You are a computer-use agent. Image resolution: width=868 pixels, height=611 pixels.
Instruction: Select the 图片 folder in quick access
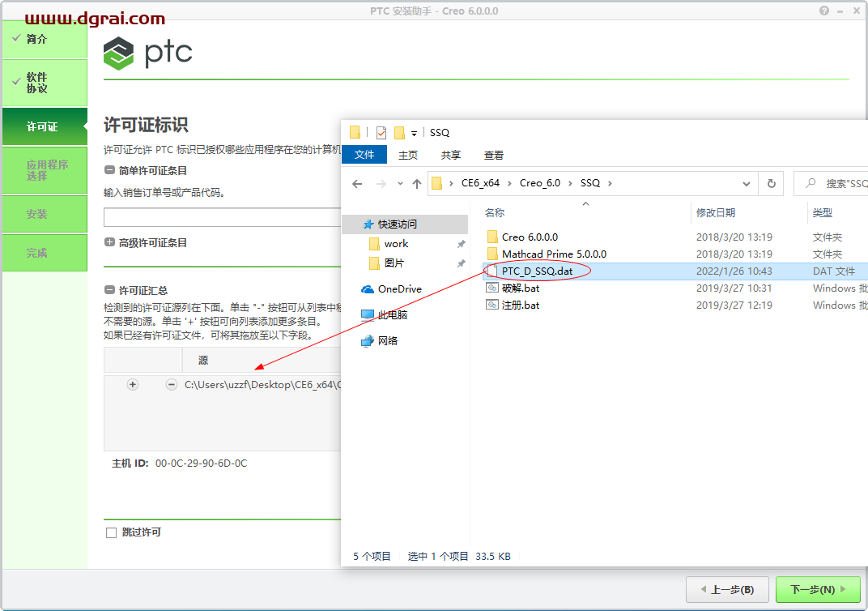point(394,263)
